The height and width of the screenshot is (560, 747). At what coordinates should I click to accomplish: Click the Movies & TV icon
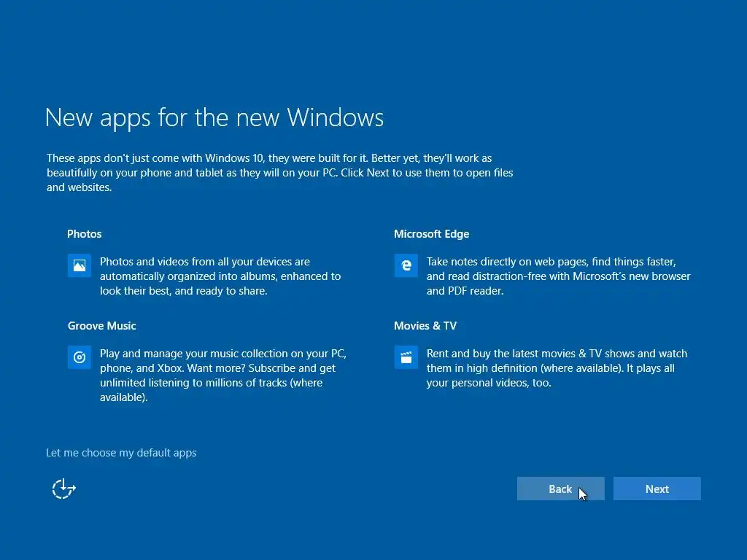tap(406, 357)
